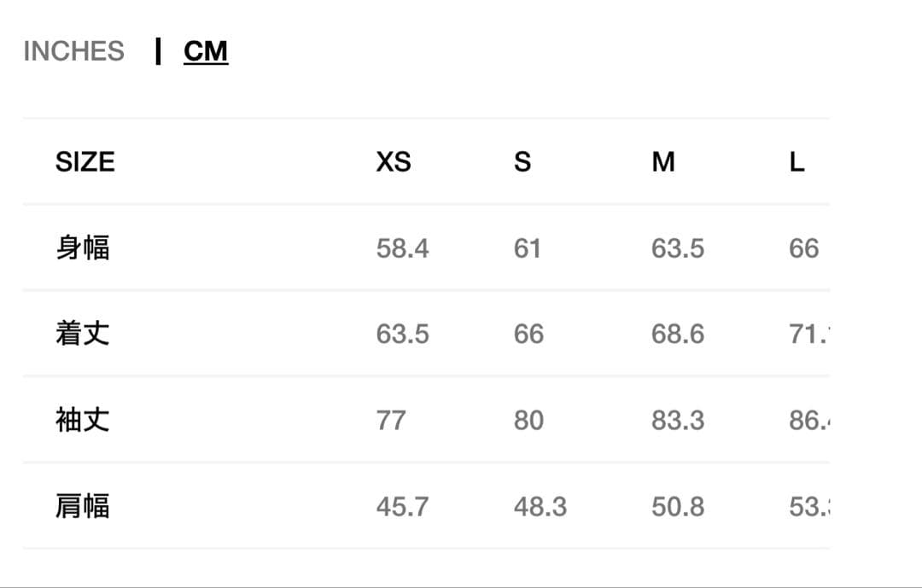Click the 身幅 row label

point(83,247)
